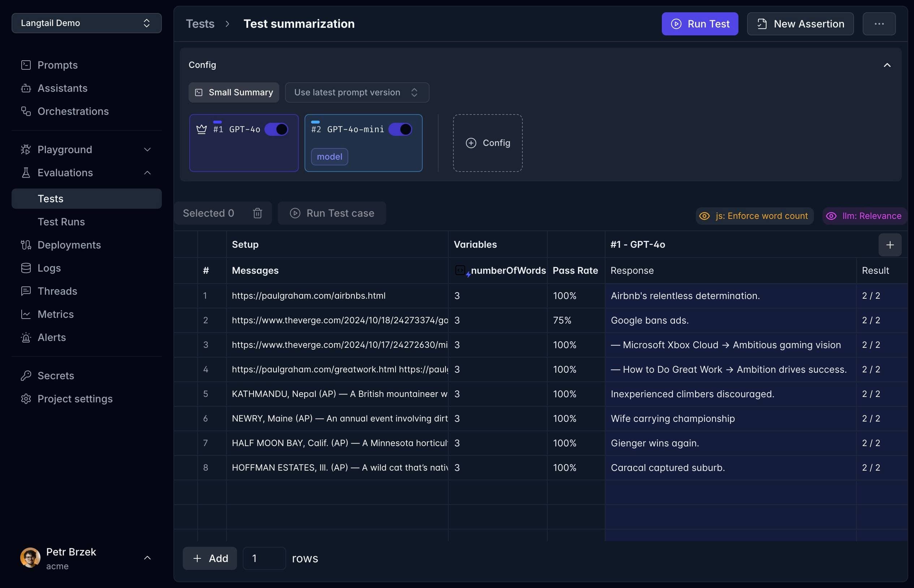Click the Secrets key icon in sidebar

click(26, 376)
